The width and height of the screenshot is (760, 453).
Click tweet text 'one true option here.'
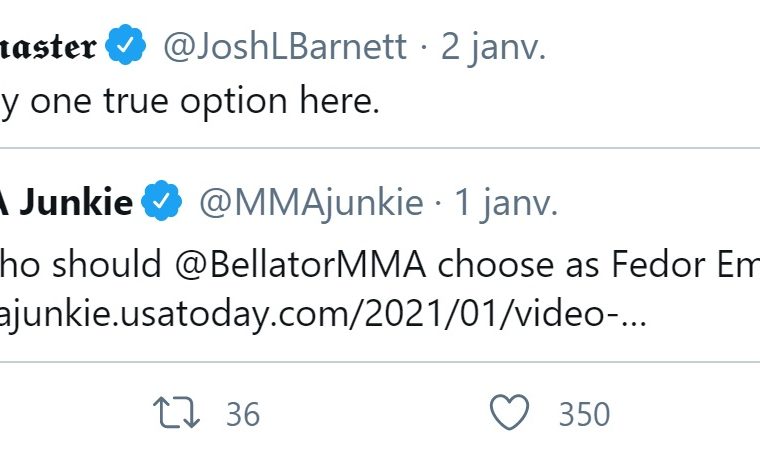click(205, 101)
